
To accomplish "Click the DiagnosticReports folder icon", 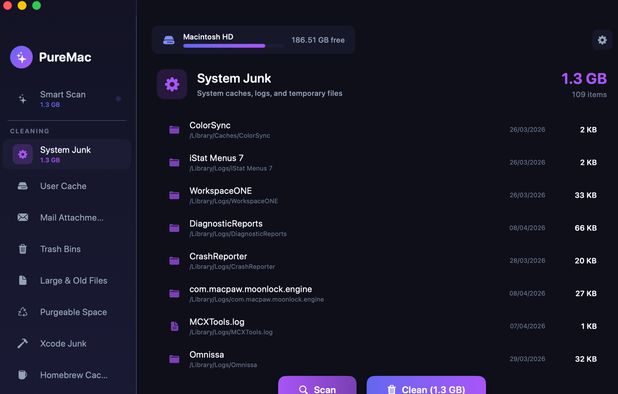I will [x=174, y=228].
